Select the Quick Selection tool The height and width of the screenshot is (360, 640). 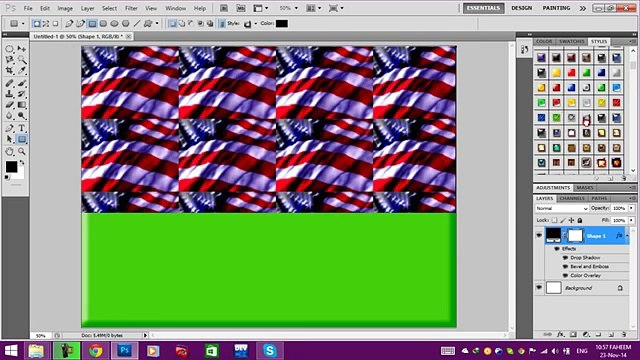22,60
